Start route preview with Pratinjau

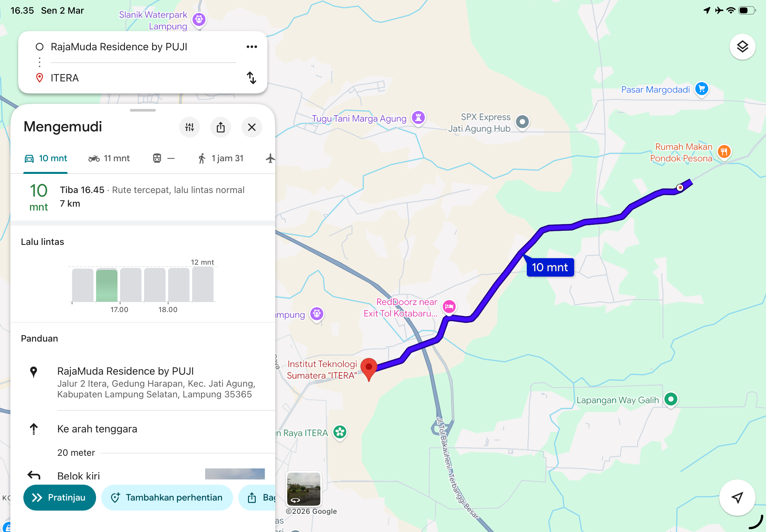pyautogui.click(x=60, y=497)
